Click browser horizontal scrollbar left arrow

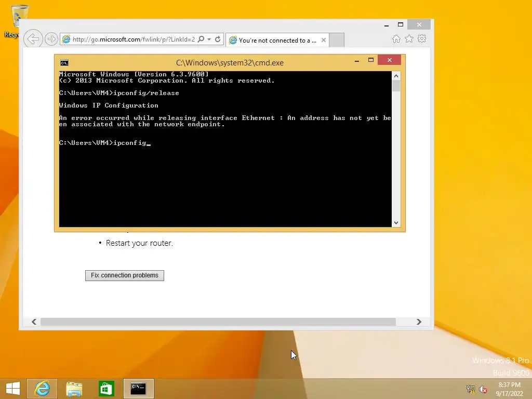pos(34,322)
